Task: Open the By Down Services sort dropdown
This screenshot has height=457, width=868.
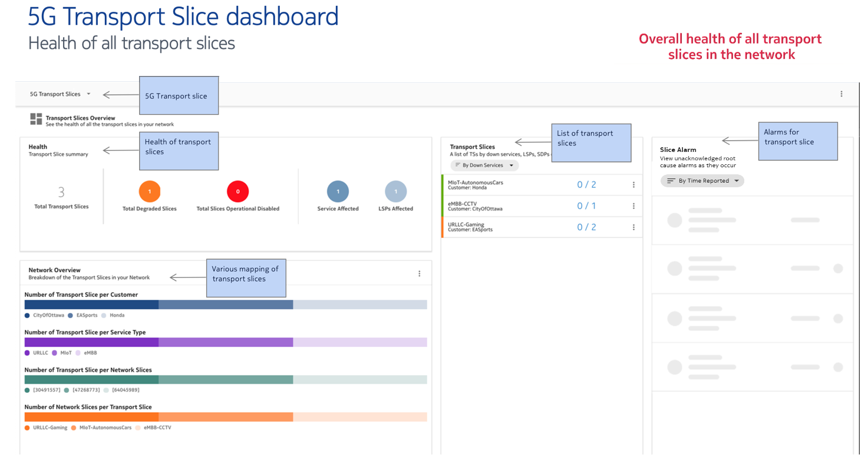Action: [x=484, y=165]
